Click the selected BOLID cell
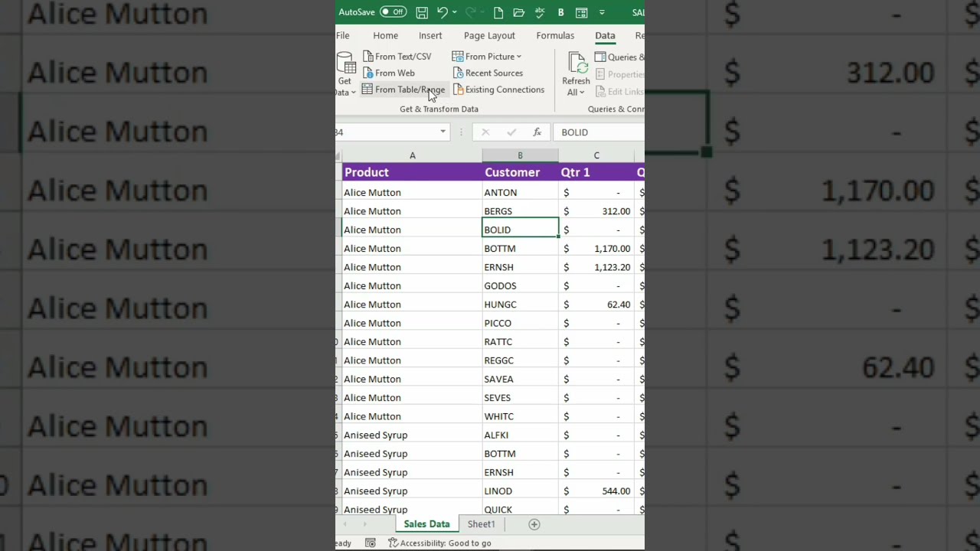 520,230
